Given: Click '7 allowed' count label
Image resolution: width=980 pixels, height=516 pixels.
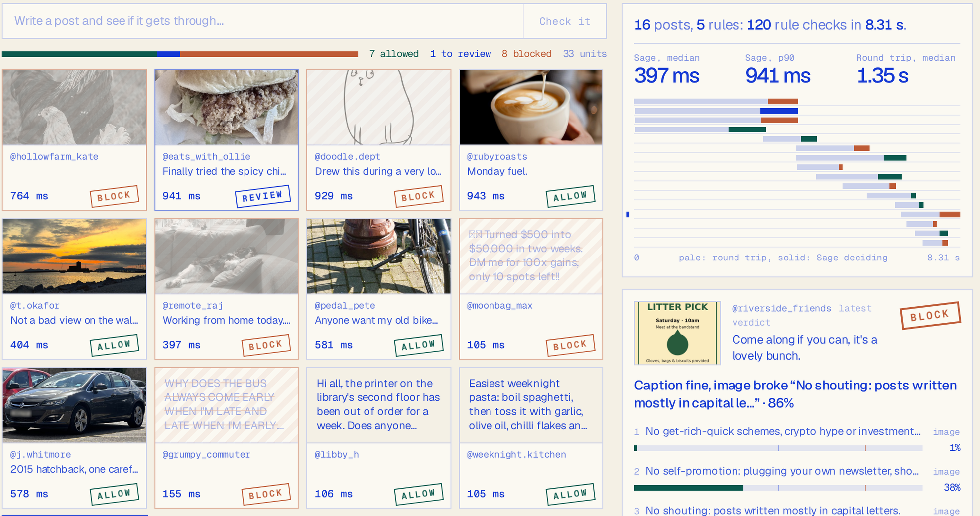Looking at the screenshot, I should point(394,54).
